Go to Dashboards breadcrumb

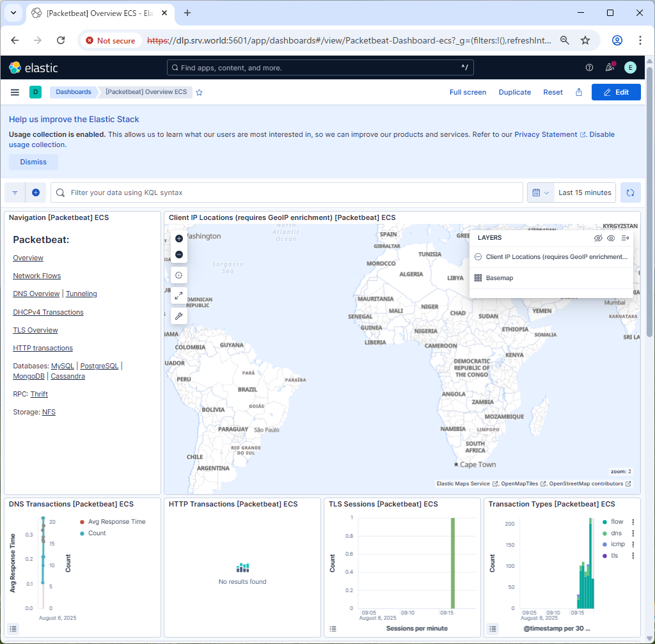tap(73, 92)
